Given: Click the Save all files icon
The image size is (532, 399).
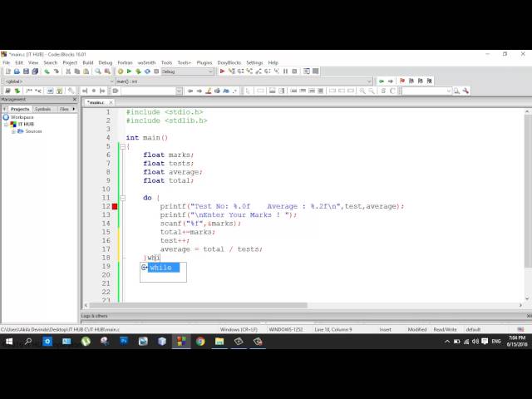Looking at the screenshot, I should 35,71.
